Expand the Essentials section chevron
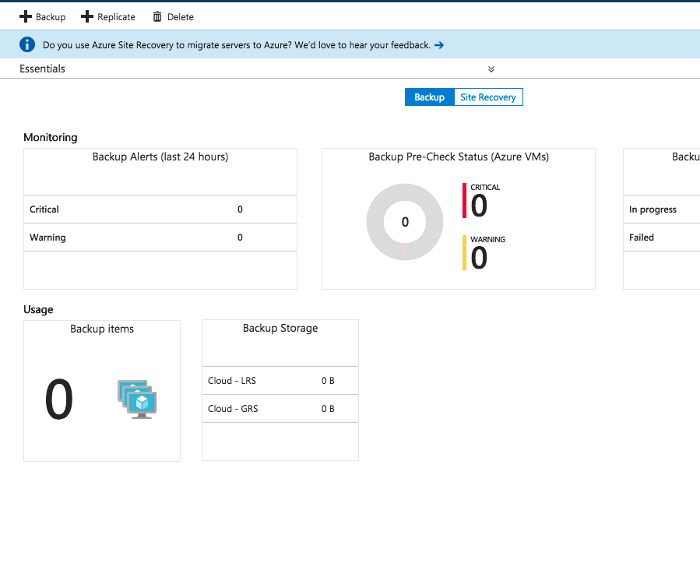 pos(491,69)
